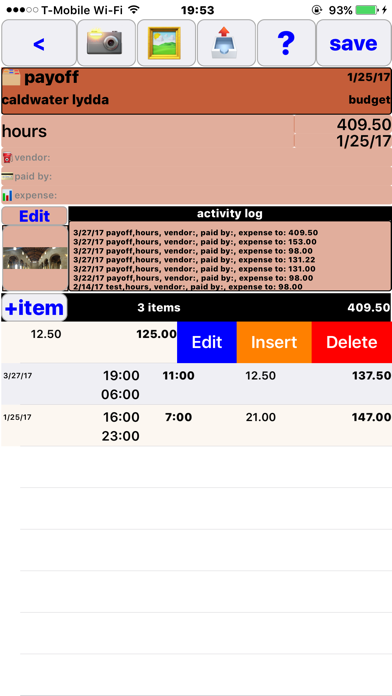The image size is (392, 696).
Task: Select the log entry ending in 131.00
Action: (194, 269)
